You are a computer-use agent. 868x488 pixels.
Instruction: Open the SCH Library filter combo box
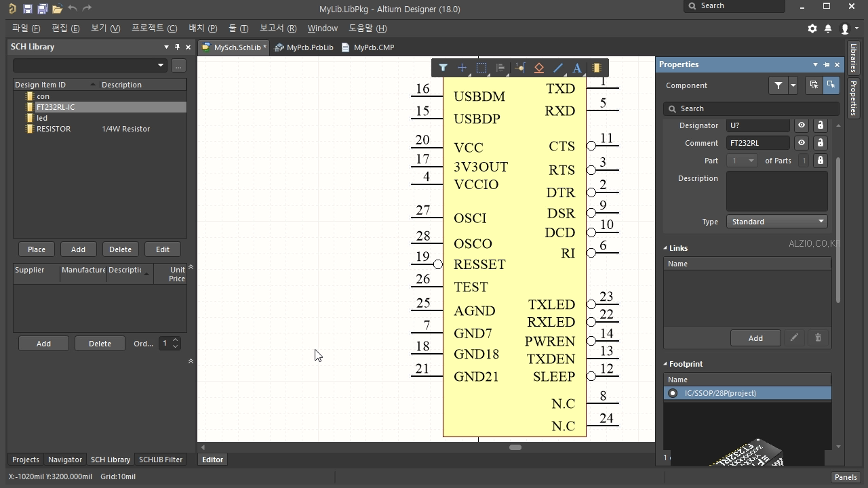90,65
